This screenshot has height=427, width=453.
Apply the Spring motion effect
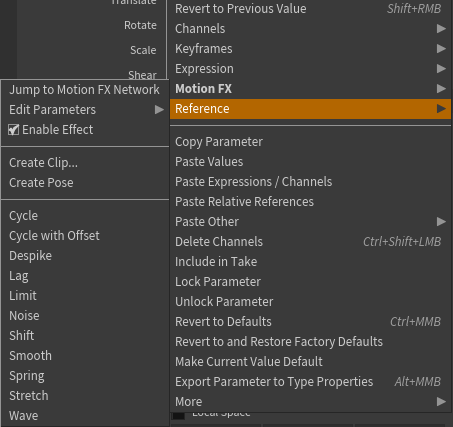click(85, 376)
